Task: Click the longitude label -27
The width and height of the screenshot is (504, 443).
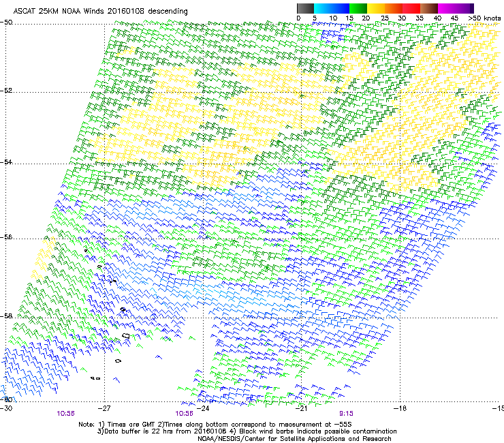Action: pos(104,408)
